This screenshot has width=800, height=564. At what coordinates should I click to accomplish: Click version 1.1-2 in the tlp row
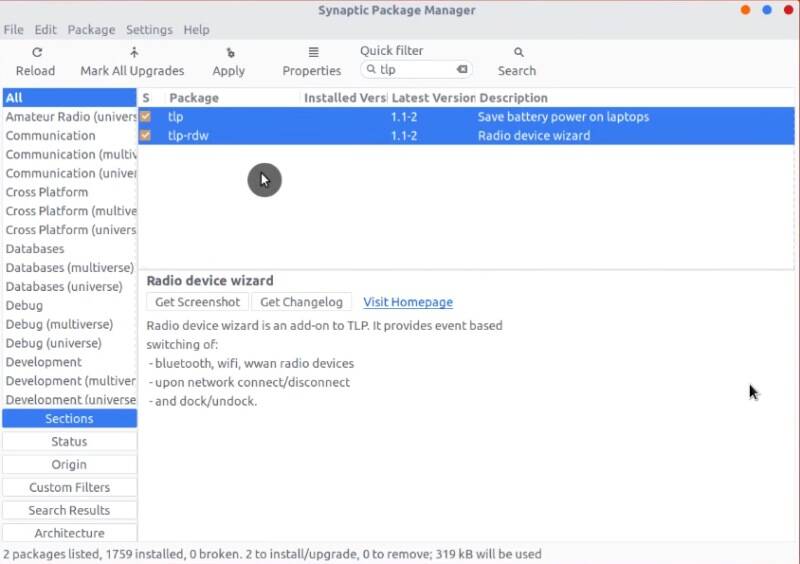(x=404, y=117)
